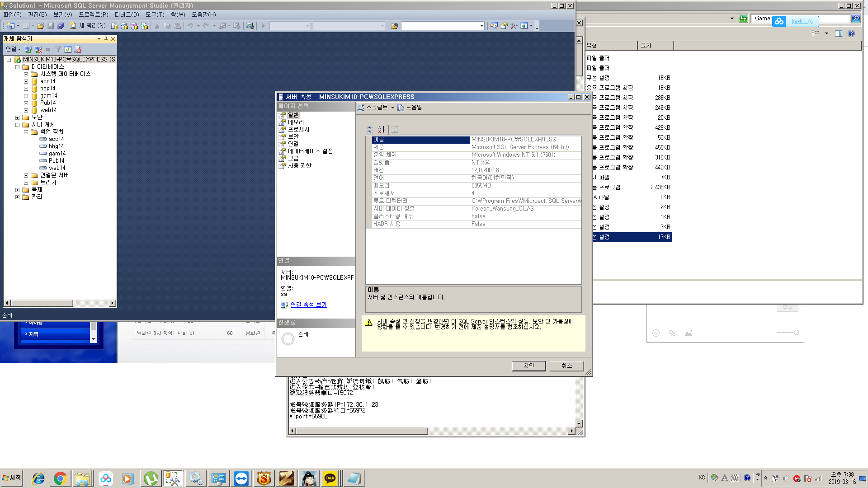The width and height of the screenshot is (868, 488).
Task: Click the 연결 속성 보기 link
Action: pos(308,305)
